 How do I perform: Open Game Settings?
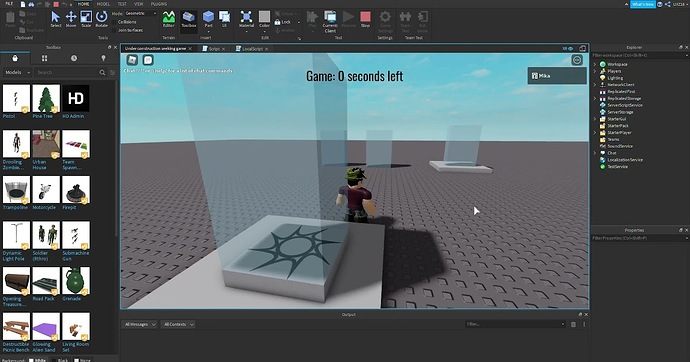click(x=385, y=22)
